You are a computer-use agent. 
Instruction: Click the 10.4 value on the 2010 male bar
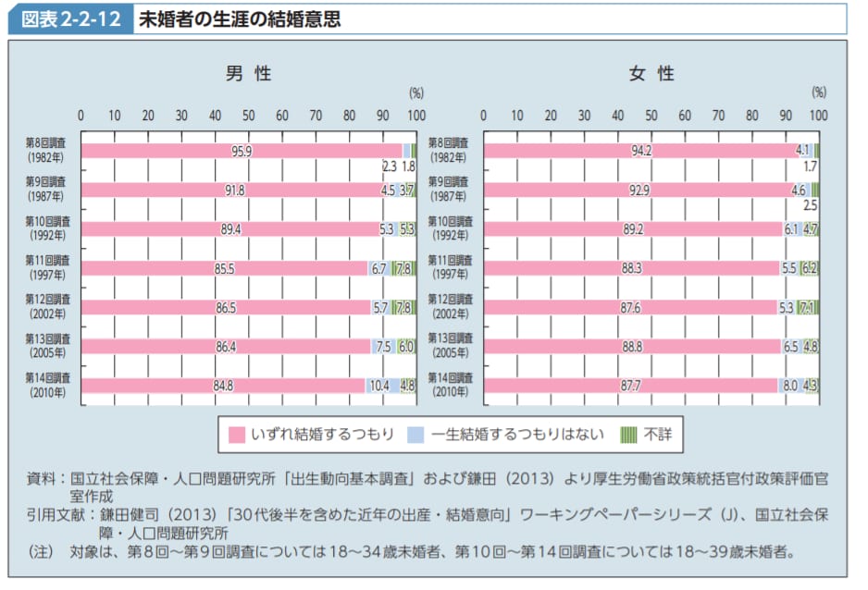click(379, 386)
